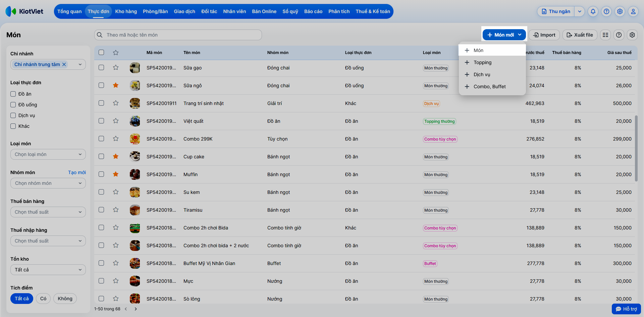Toggle the Món mới dropdown button

[504, 35]
